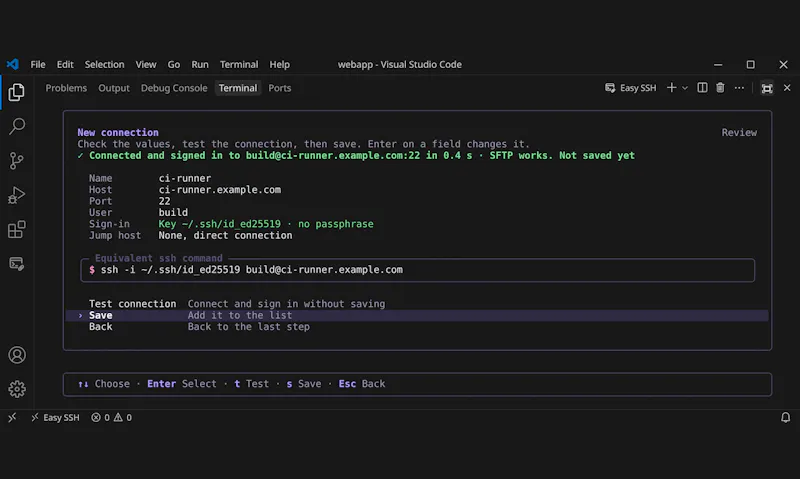The image size is (800, 479).
Task: Open the Edit menu
Action: [x=65, y=64]
